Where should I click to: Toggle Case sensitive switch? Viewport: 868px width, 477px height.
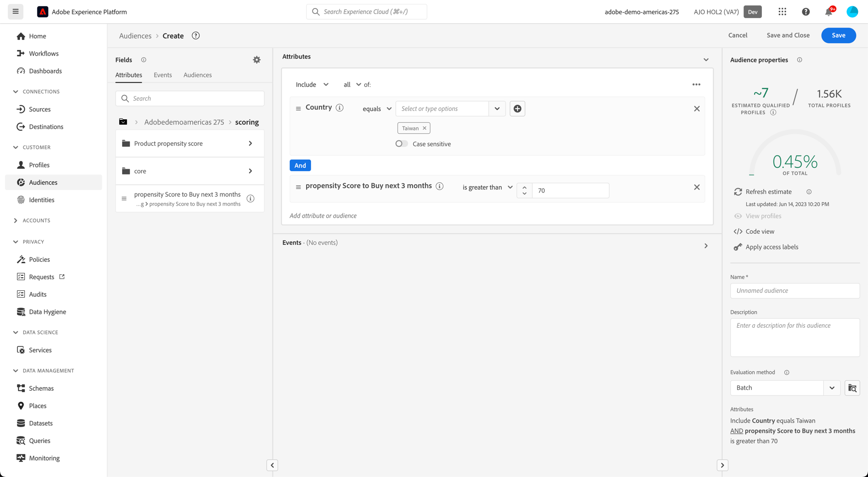(x=401, y=143)
